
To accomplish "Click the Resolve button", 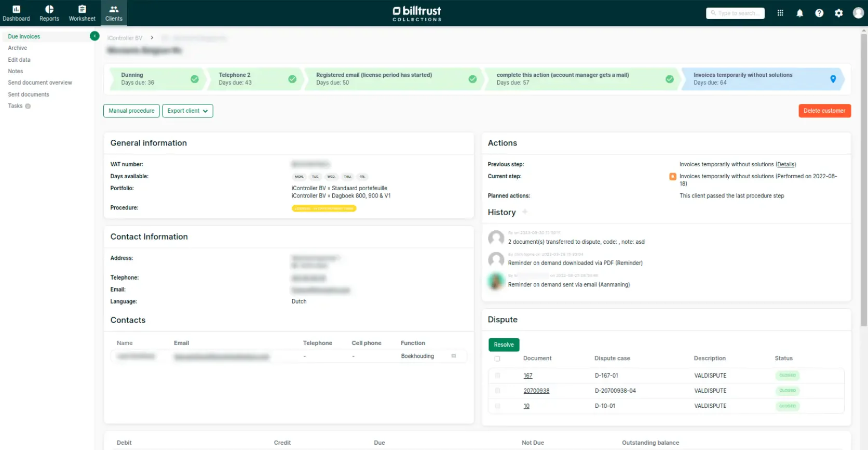I will [504, 345].
